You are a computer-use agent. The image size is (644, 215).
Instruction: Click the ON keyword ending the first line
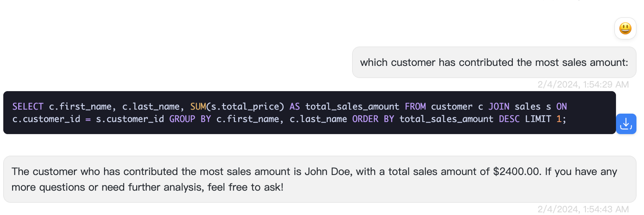561,107
